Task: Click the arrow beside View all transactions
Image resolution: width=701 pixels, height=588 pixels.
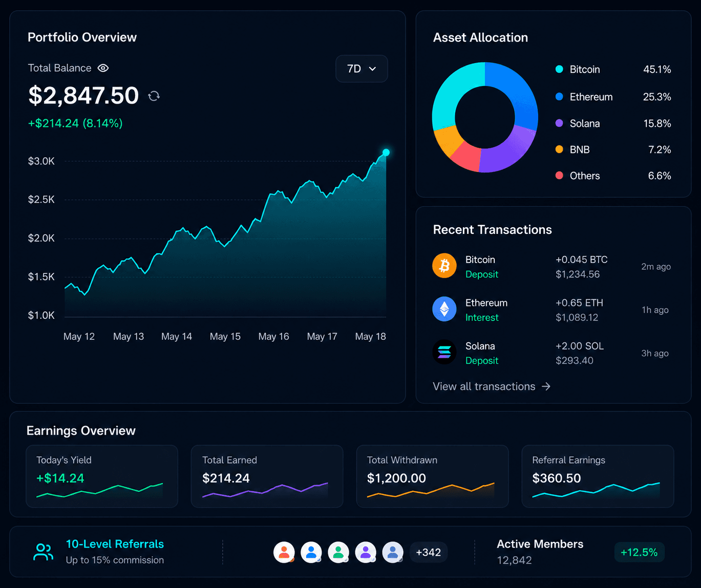Action: [546, 386]
